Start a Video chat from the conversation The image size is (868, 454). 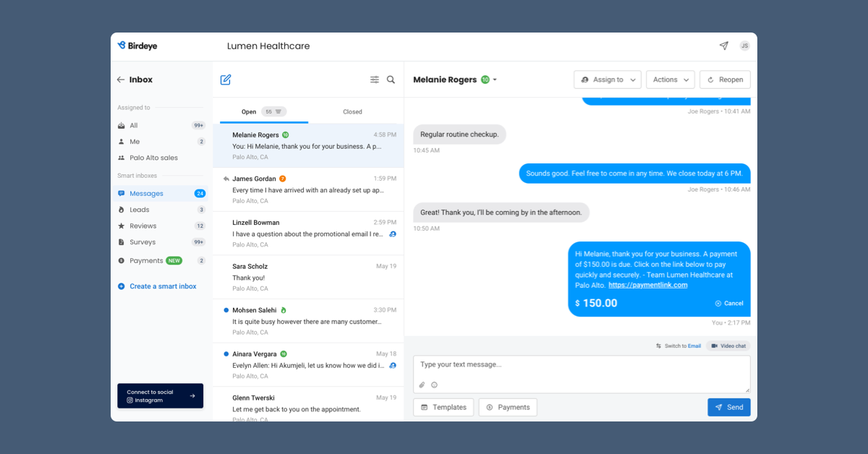728,346
